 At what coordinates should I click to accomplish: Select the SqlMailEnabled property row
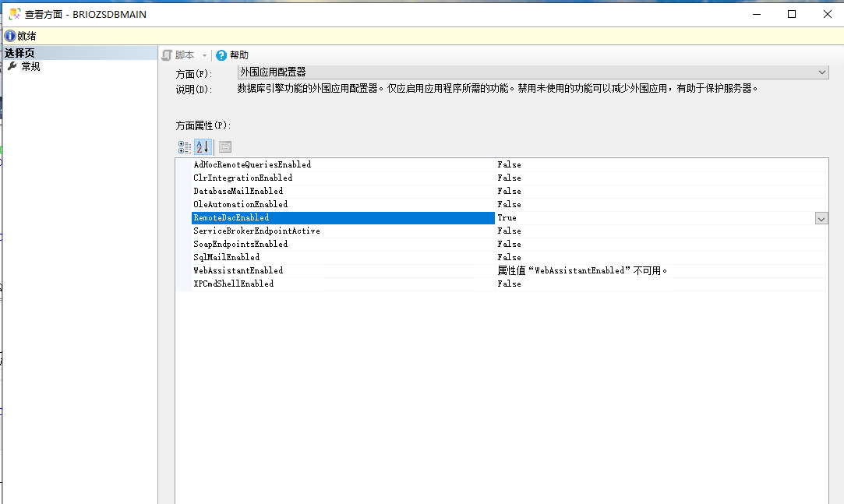click(x=344, y=257)
